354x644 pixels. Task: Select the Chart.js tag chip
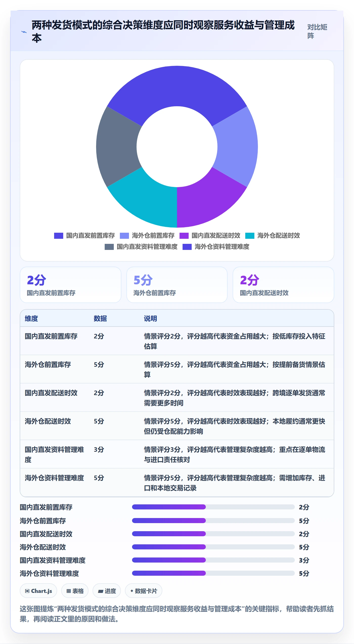[38, 591]
